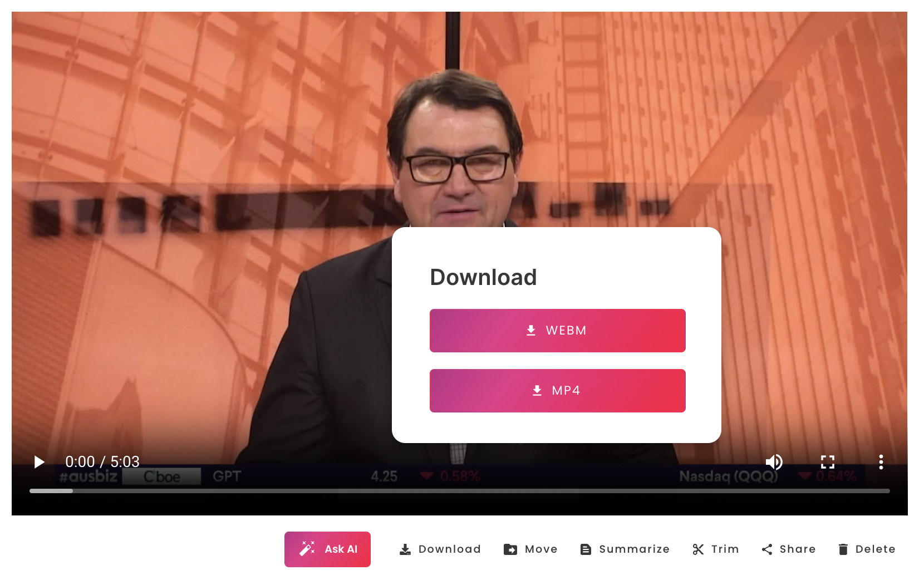Mute the video volume speaker icon

[774, 462]
